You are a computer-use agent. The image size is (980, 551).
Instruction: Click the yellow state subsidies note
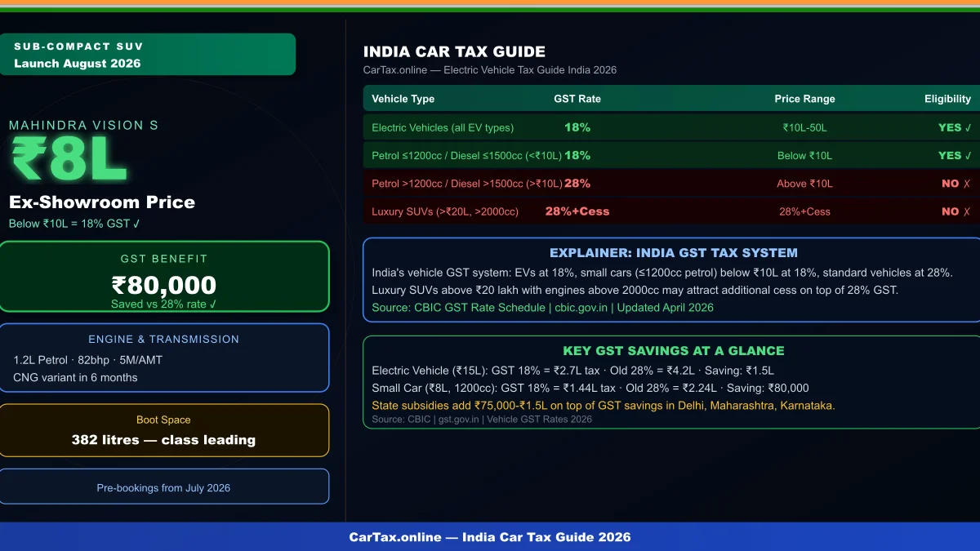coord(603,406)
